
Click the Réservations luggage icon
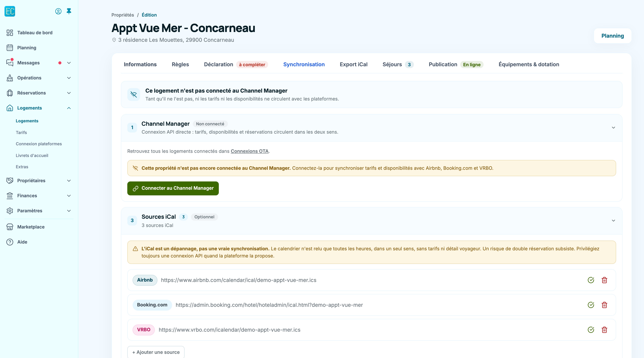(10, 93)
